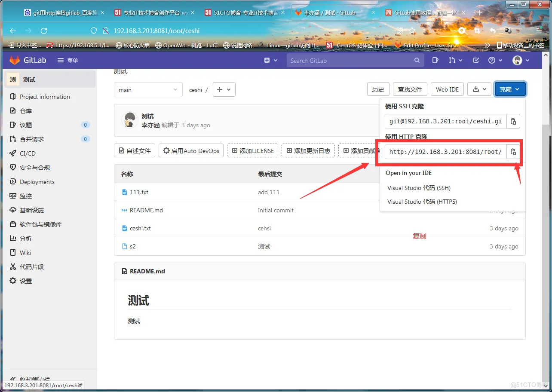Click 添加更新日志 button
The image size is (552, 392).
tap(308, 150)
